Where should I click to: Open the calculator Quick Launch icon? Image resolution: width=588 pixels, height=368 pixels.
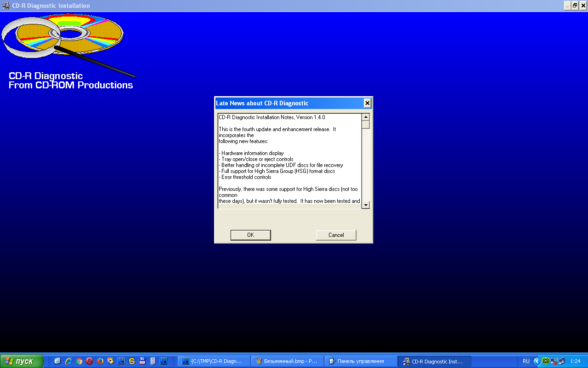[153, 361]
